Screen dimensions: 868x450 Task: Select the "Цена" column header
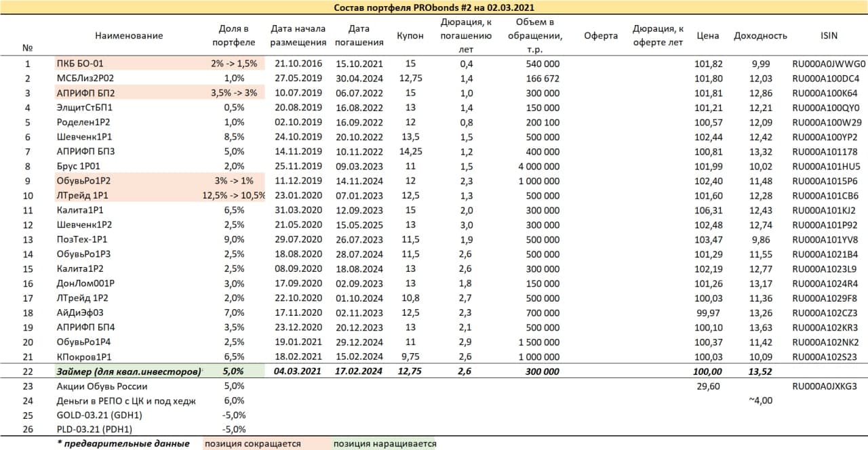tap(708, 35)
